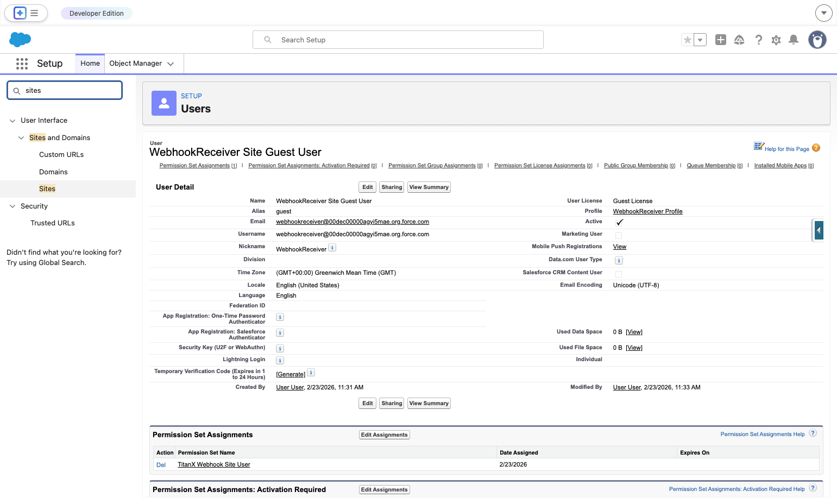Open the Object Manager tab dropdown chevron
The width and height of the screenshot is (837, 504).
click(171, 64)
